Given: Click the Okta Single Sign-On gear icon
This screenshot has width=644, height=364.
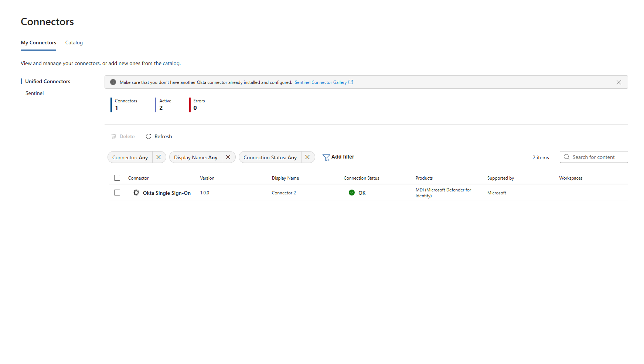Looking at the screenshot, I should [x=136, y=193].
